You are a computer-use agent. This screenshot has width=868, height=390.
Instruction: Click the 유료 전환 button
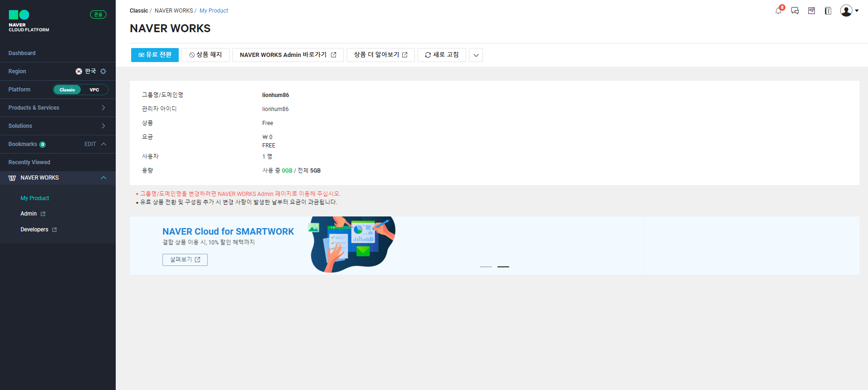[x=155, y=55]
